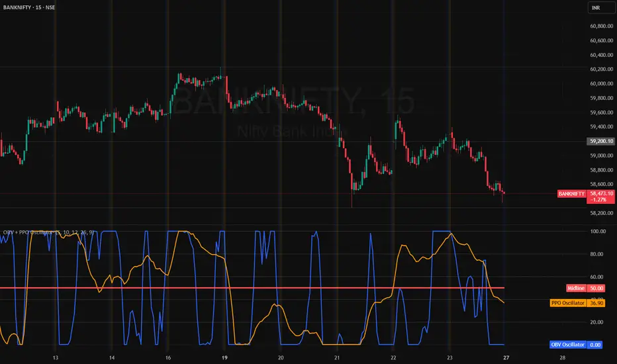
Task: Click the 60,400.00 price scale label
Action: (602, 55)
